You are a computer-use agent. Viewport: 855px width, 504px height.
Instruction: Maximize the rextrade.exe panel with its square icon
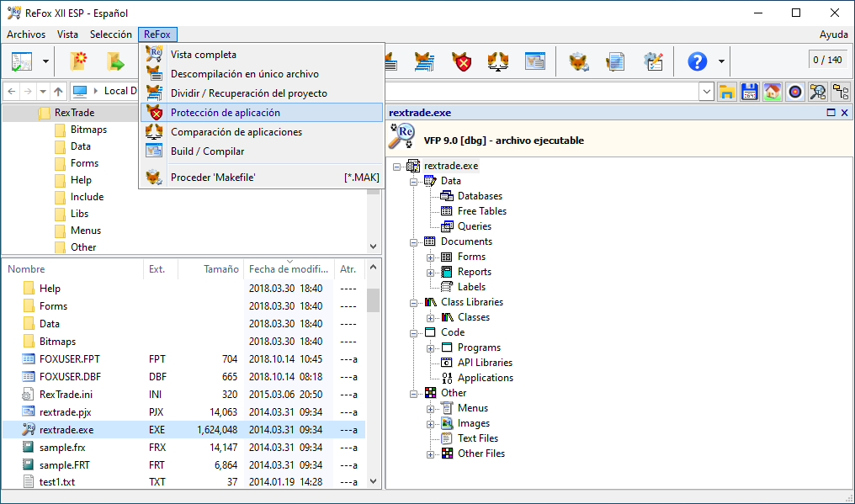click(x=831, y=113)
